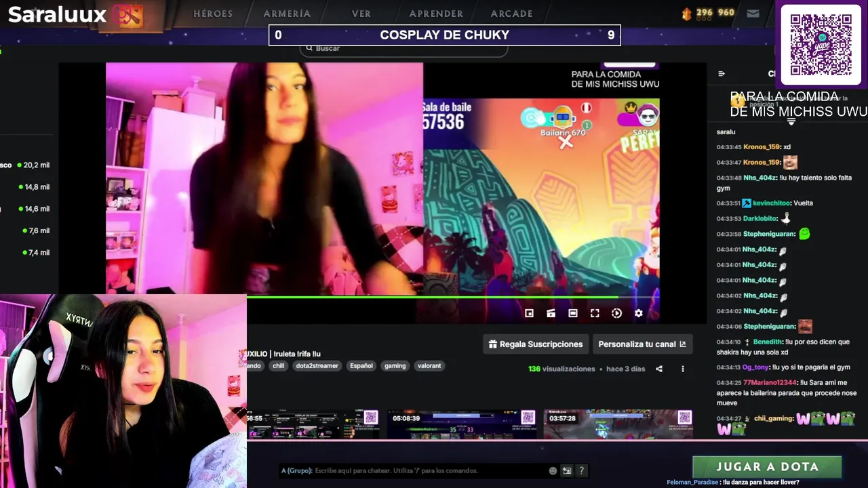Viewport: 868px width, 488px height.
Task: Toggle fullscreen on the video player
Action: coord(595,313)
